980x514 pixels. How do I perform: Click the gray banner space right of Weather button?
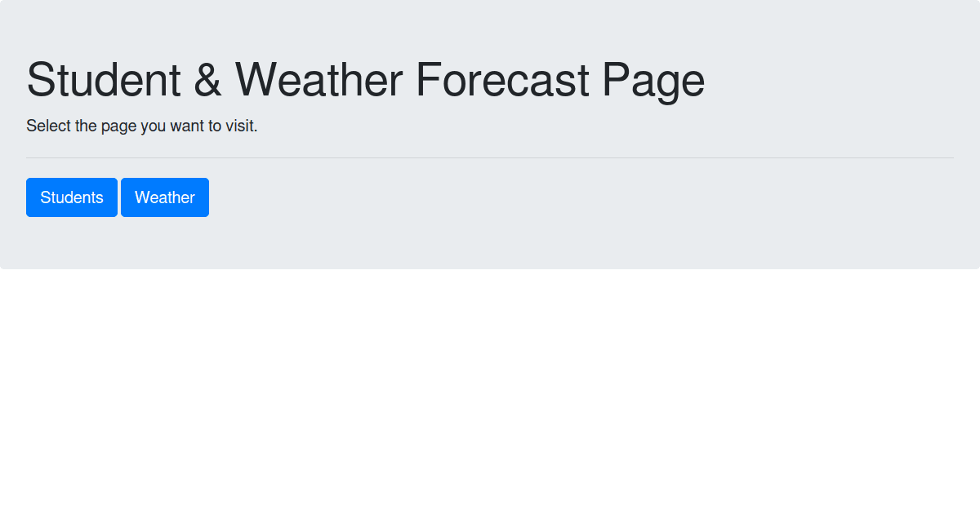[572, 197]
